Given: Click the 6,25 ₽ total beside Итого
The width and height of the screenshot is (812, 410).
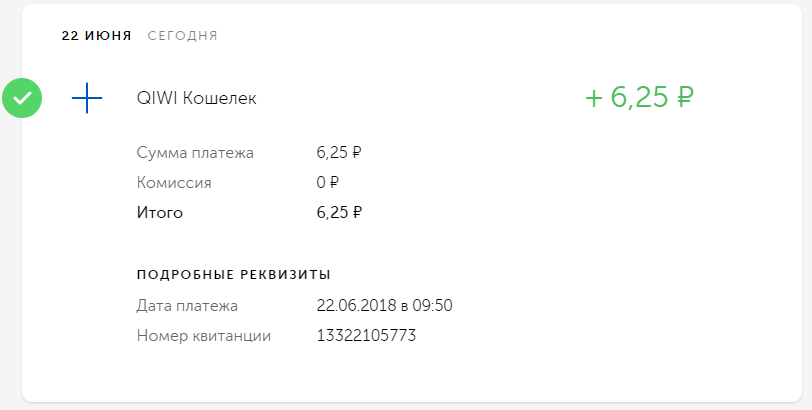Looking at the screenshot, I should click(x=338, y=212).
